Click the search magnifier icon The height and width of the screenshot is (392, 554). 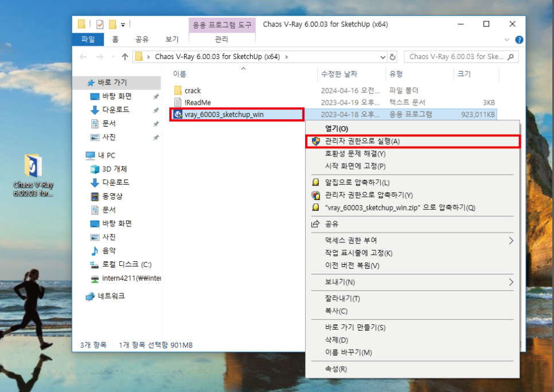[510, 57]
